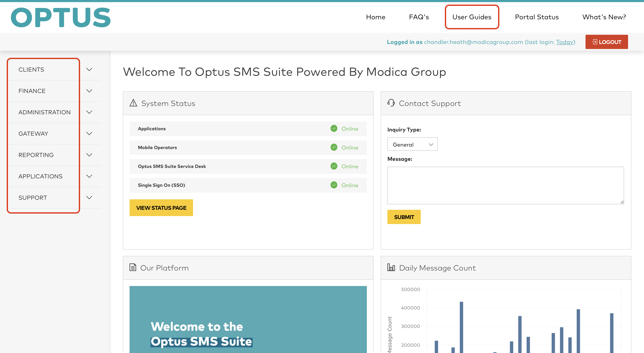Click the tallest bar above 400000 in the chart
Viewport: 644px width, 353px height.
[x=461, y=327]
